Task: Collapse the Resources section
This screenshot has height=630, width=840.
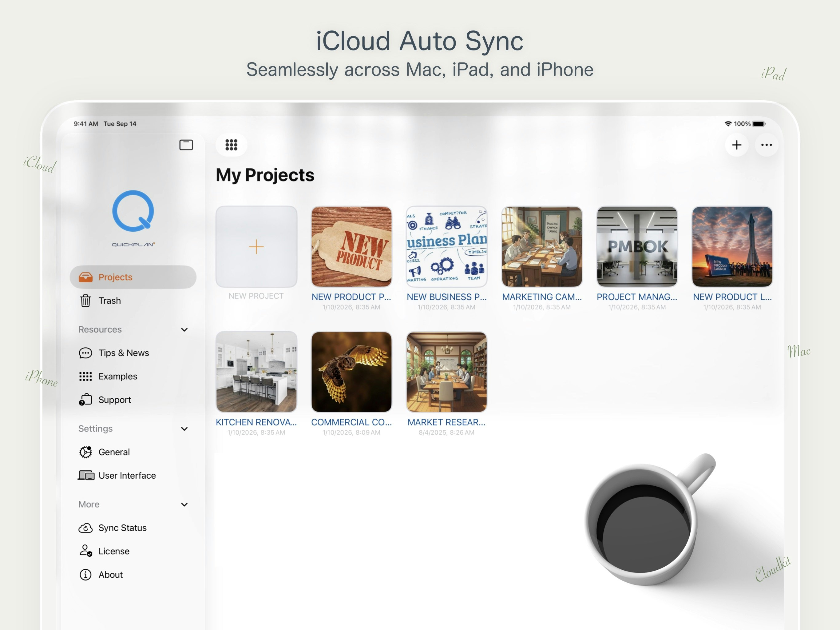Action: pos(184,329)
